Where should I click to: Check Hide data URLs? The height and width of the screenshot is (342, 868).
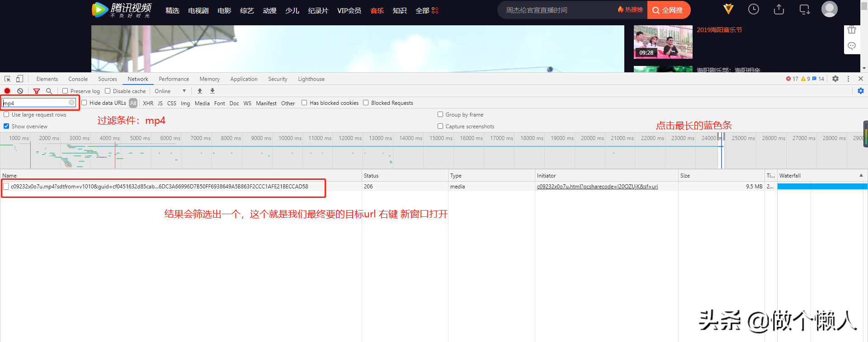(84, 103)
